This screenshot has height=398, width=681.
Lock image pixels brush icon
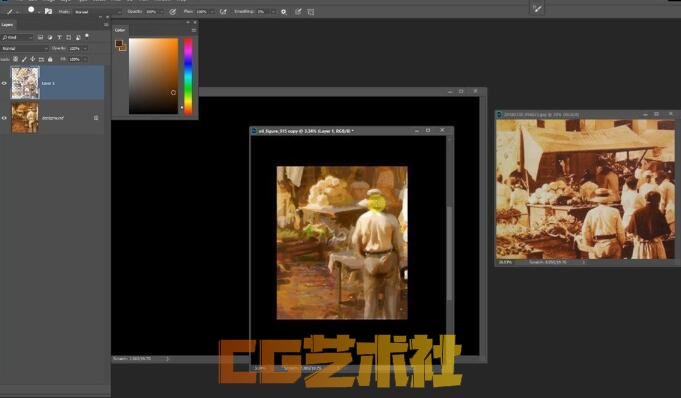click(24, 59)
